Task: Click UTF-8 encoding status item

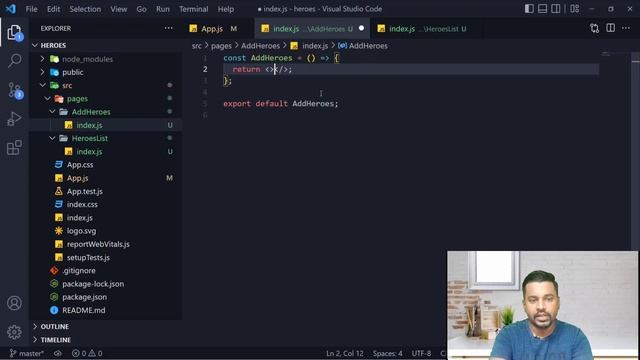Action: [421, 353]
